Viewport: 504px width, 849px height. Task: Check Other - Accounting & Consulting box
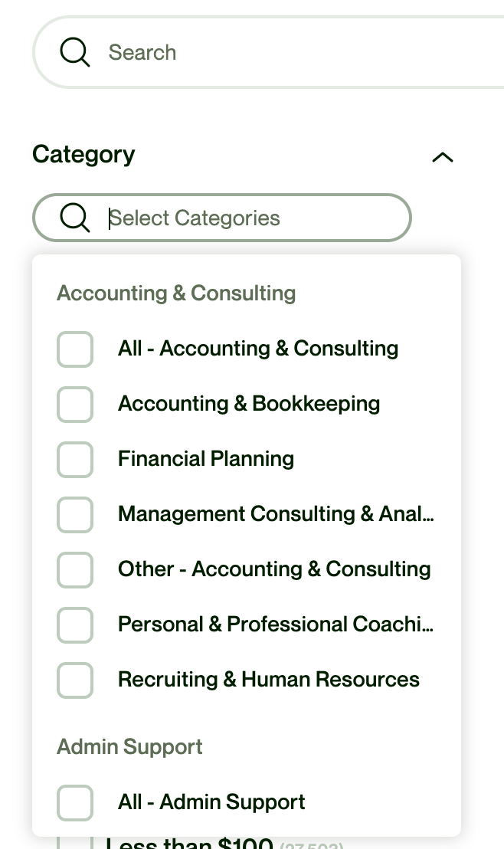point(75,570)
